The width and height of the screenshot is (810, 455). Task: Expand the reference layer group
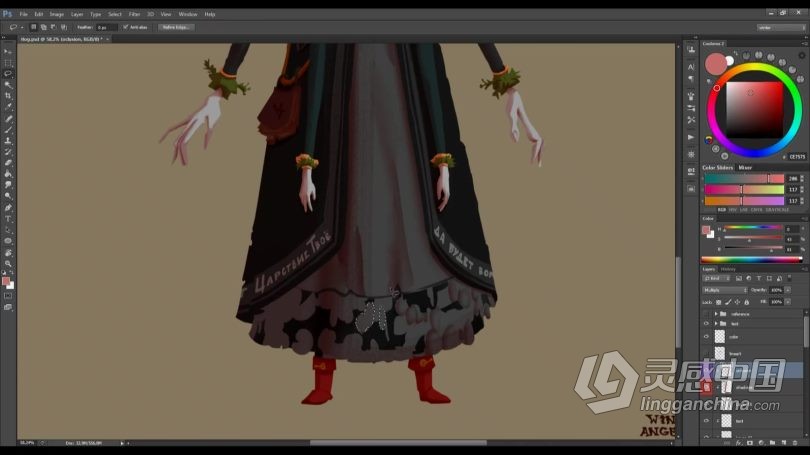[x=716, y=313]
